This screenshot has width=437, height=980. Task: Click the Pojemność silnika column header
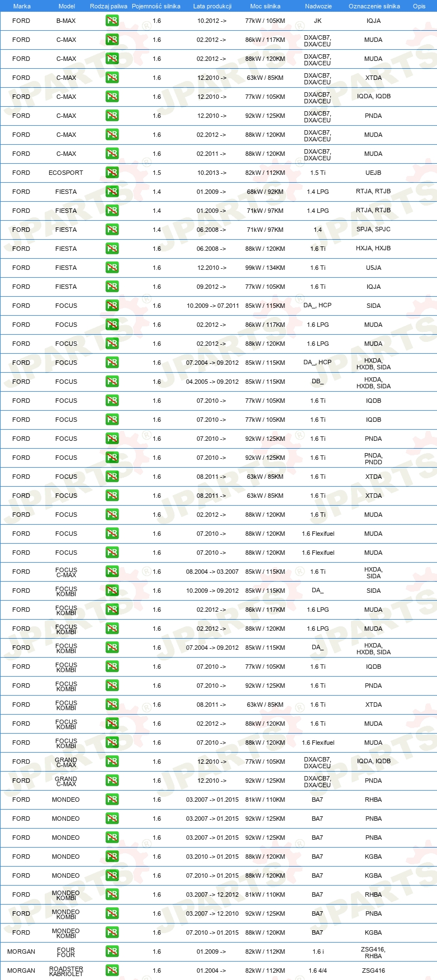pos(156,6)
